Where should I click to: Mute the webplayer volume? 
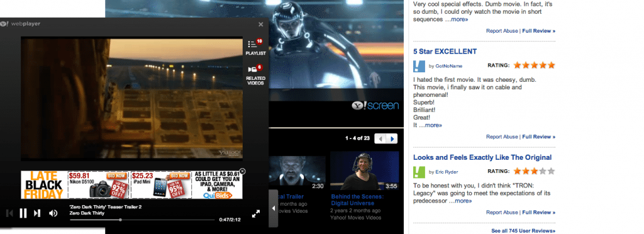point(53,213)
